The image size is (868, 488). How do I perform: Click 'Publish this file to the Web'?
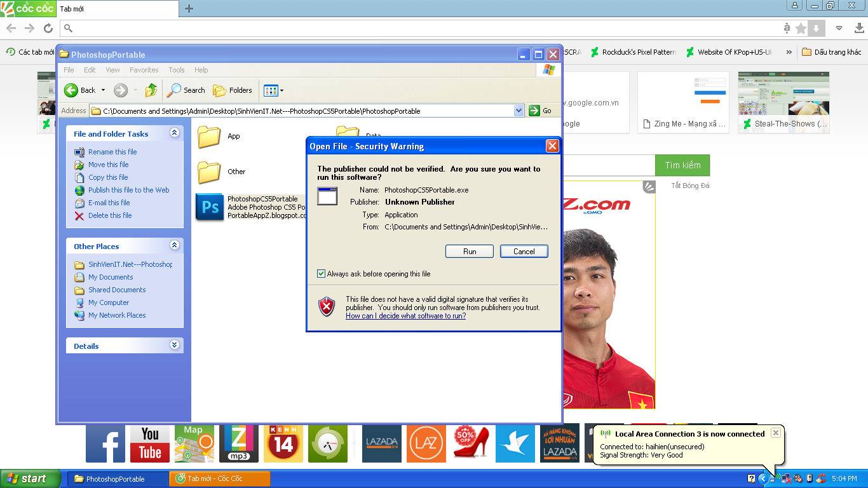(x=129, y=190)
